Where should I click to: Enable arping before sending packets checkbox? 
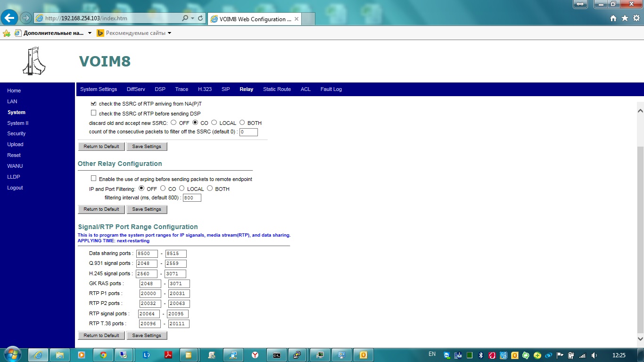coord(93,179)
